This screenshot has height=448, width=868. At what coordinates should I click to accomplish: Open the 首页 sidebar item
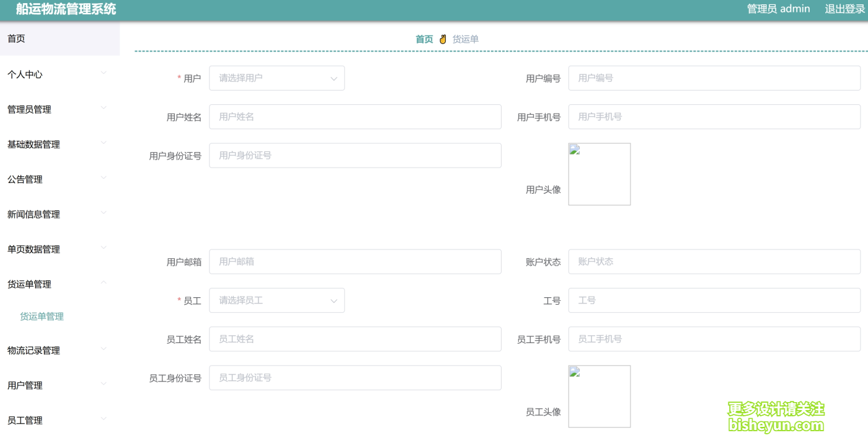pyautogui.click(x=60, y=38)
